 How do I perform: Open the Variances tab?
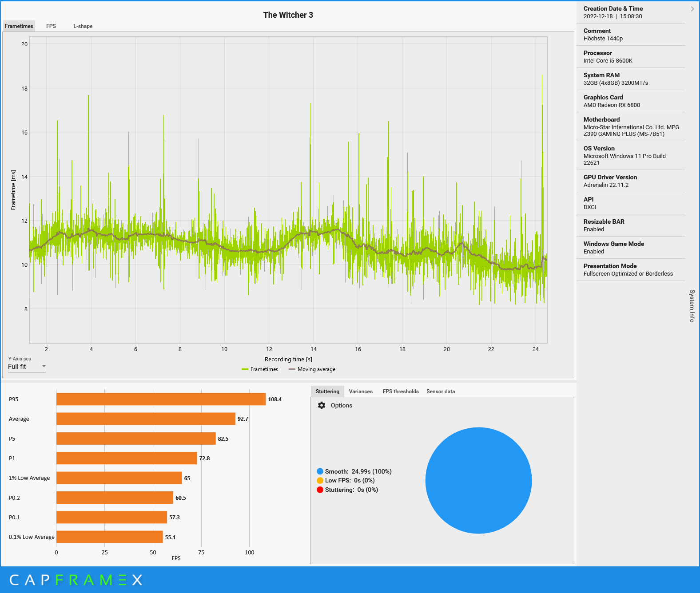[361, 391]
